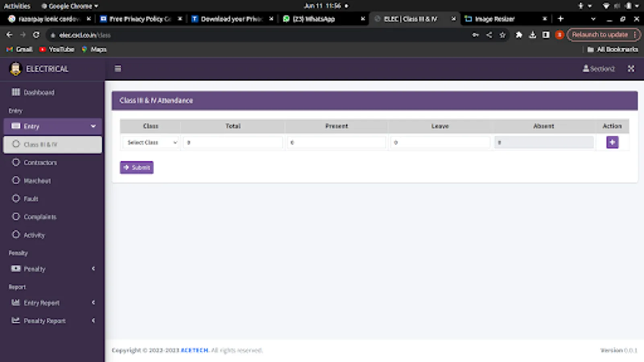644x362 pixels.
Task: Toggle Chrome side panel icon
Action: tap(546, 35)
